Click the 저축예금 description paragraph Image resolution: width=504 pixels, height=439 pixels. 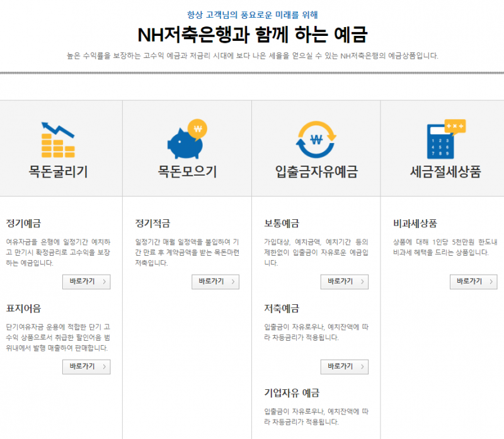click(316, 332)
